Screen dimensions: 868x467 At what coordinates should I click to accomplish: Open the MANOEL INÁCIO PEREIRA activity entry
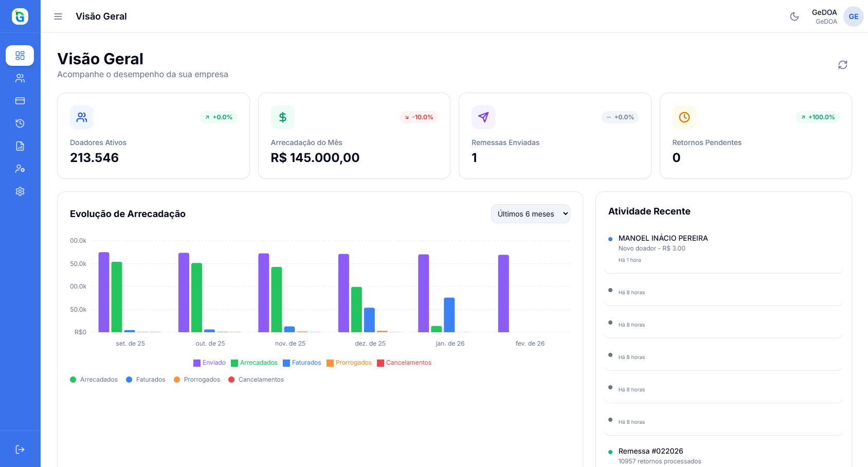point(663,238)
